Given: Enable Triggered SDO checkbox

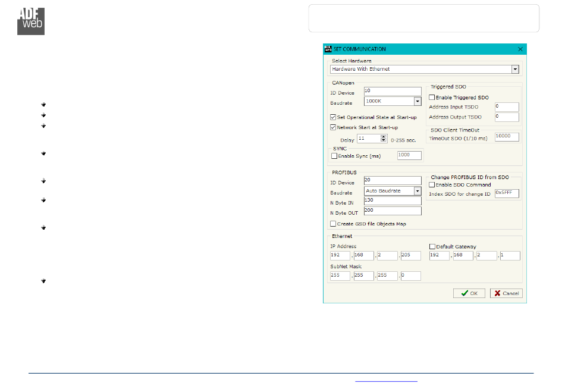Looking at the screenshot, I should (x=432, y=98).
